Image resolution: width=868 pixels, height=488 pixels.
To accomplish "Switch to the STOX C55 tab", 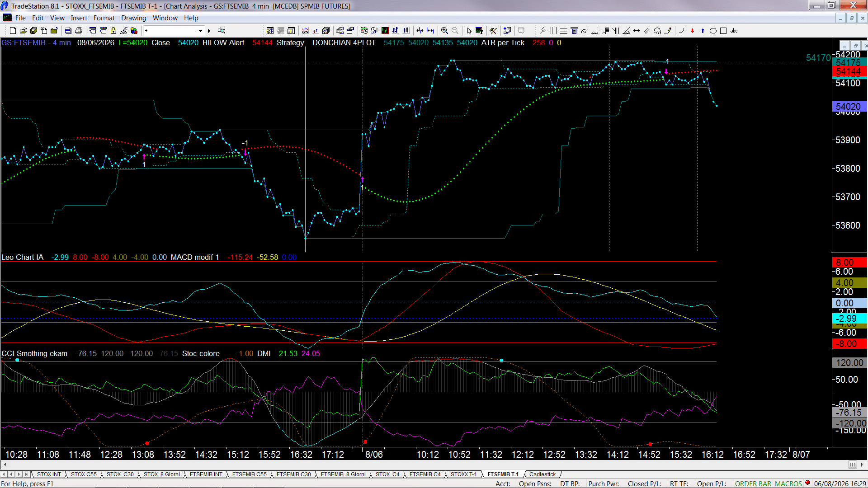I will (84, 474).
